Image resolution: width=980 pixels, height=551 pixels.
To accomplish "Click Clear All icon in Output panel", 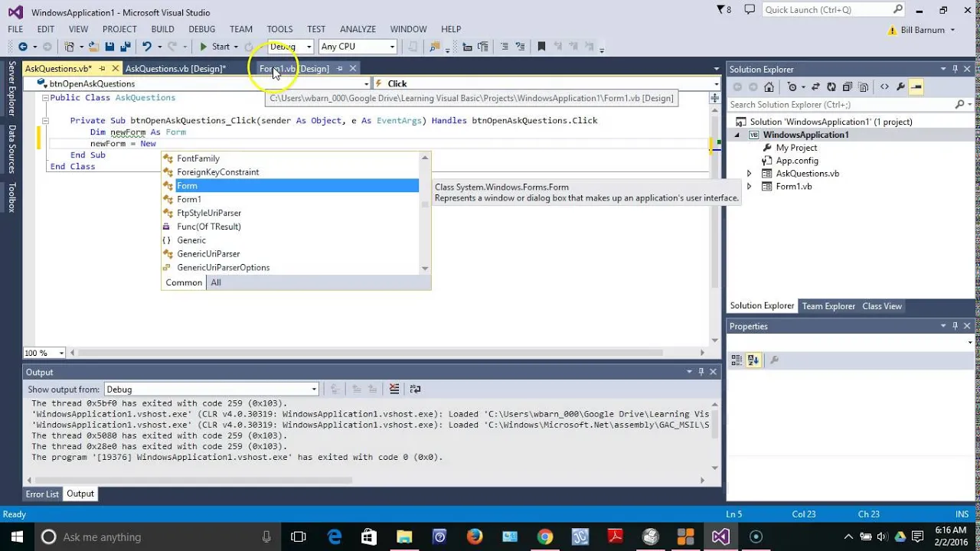I will click(394, 389).
